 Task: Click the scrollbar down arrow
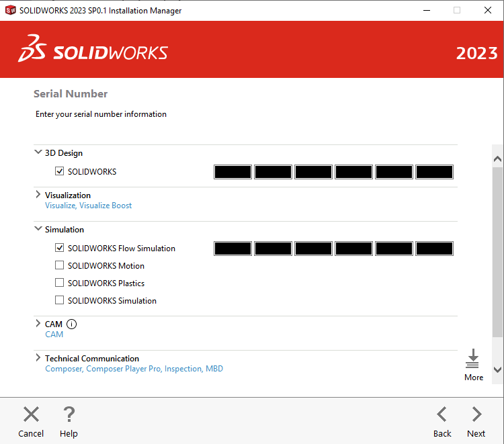[497, 369]
